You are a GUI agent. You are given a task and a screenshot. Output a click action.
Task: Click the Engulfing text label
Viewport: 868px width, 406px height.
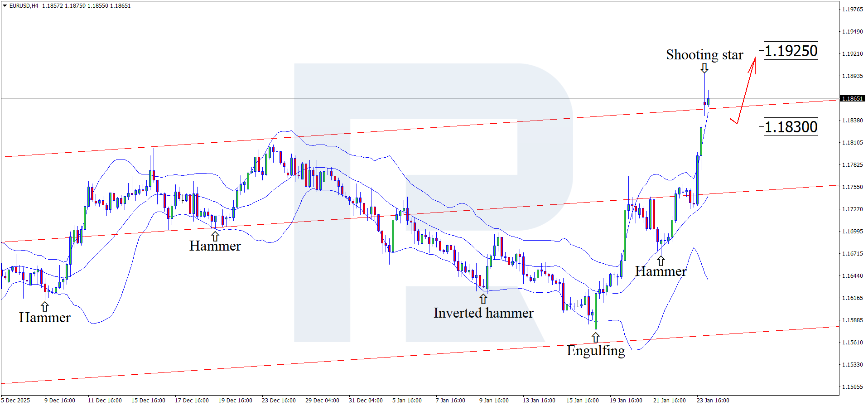pos(596,351)
